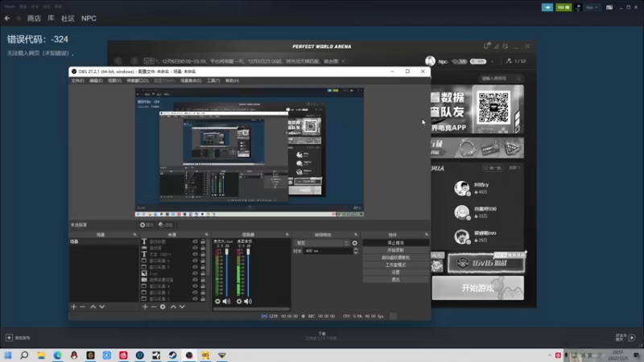Move scene up in OBS scenes list

[93, 306]
